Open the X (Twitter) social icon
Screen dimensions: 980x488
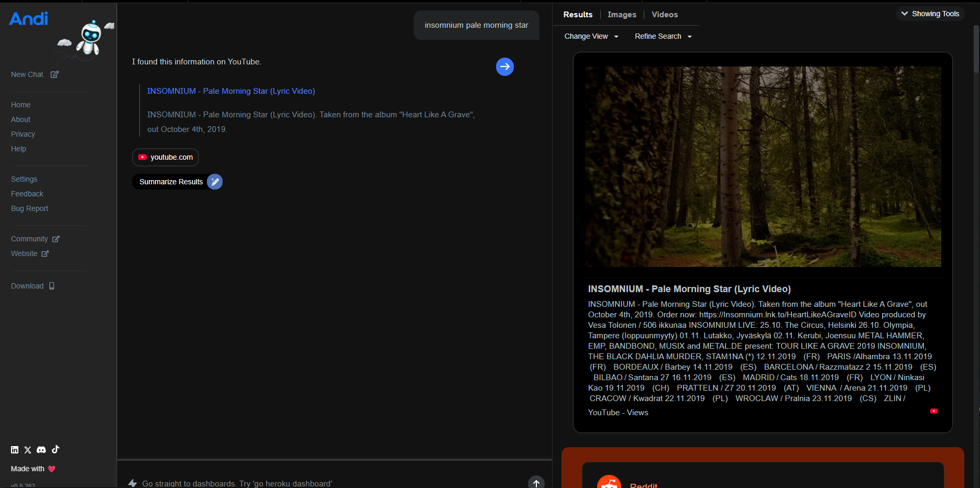[28, 450]
